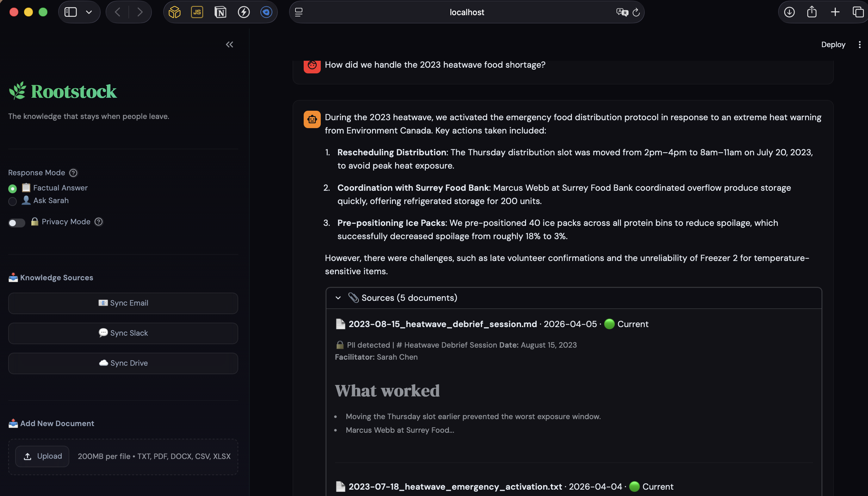
Task: Click the Sync Slack button
Action: coord(123,333)
